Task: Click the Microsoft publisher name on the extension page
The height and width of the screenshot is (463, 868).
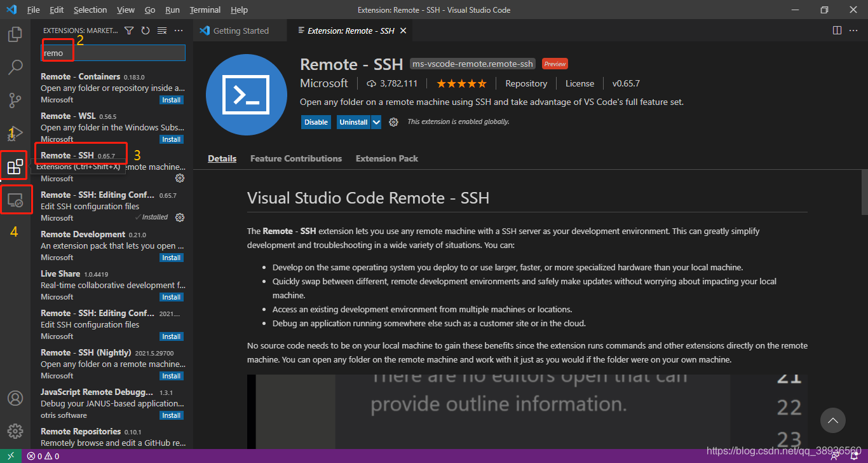Action: 324,83
